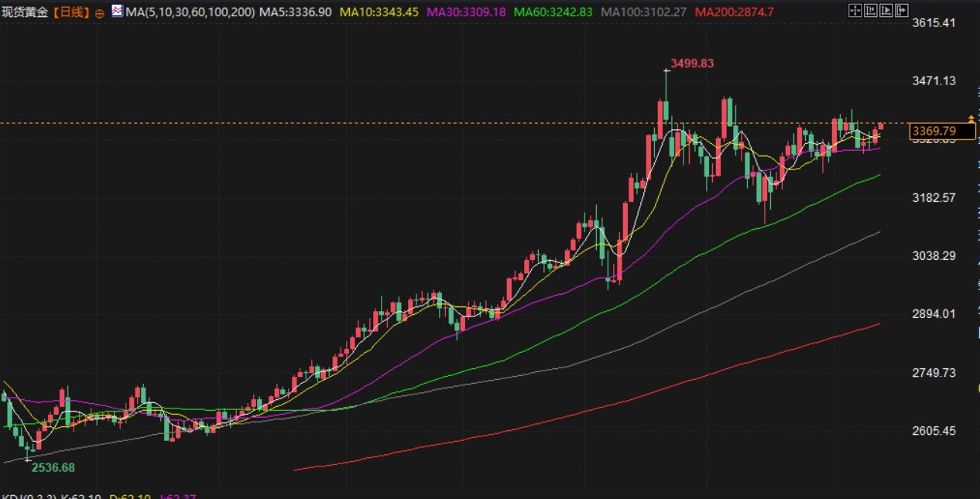Image resolution: width=980 pixels, height=499 pixels.
Task: Click the second chart-scale icon at top right
Action: pos(871,11)
